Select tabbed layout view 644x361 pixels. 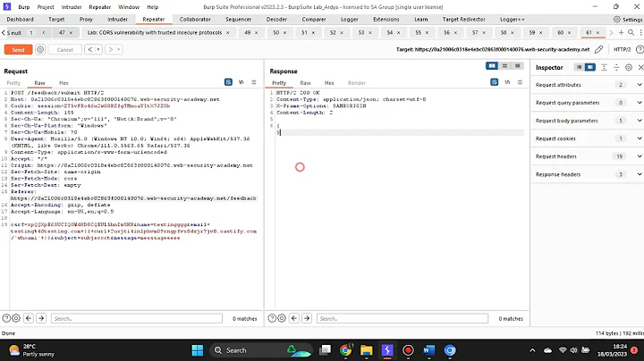(x=518, y=65)
